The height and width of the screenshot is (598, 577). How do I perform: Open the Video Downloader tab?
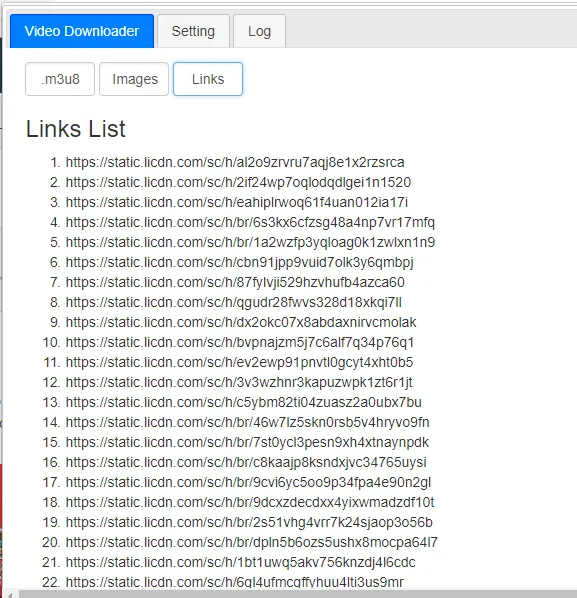(x=82, y=31)
